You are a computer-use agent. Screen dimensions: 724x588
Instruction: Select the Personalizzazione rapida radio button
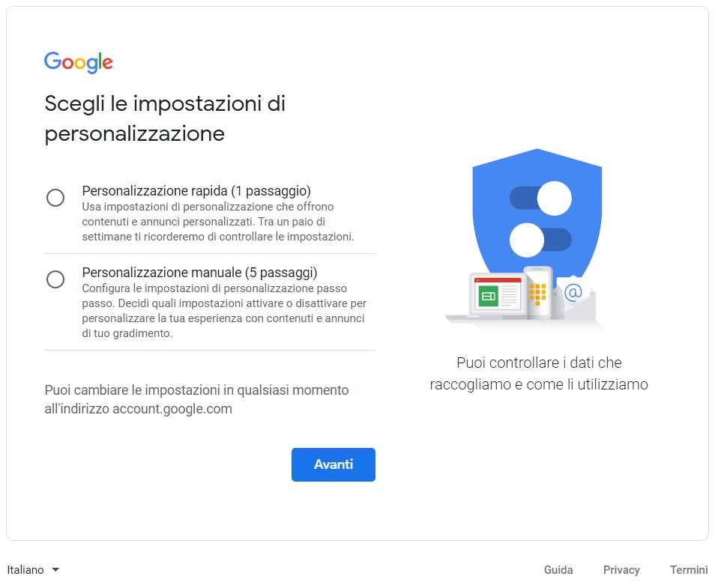55,197
